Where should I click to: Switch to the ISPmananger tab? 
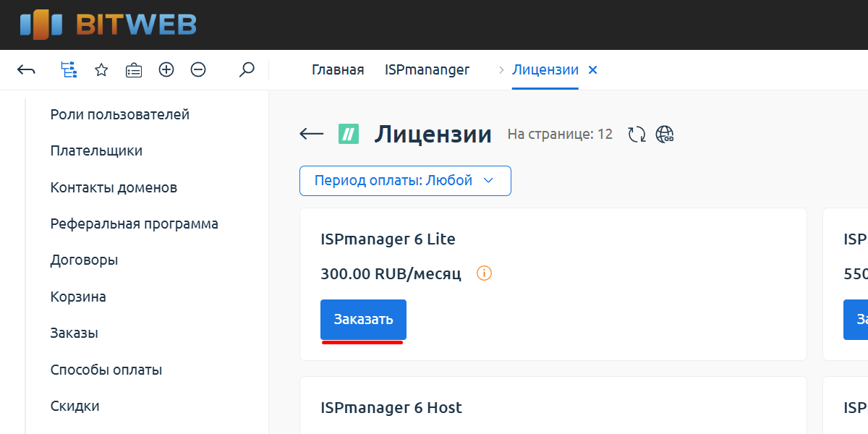427,70
